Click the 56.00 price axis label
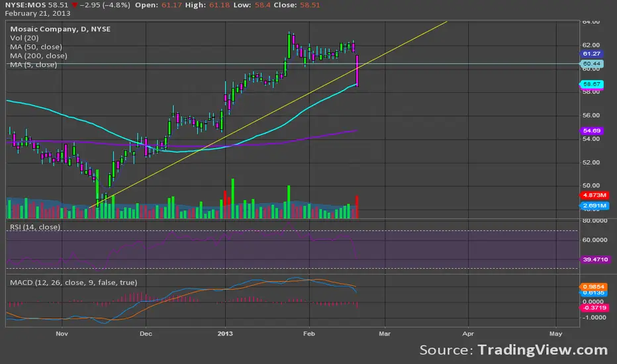617x364 pixels. pyautogui.click(x=591, y=115)
